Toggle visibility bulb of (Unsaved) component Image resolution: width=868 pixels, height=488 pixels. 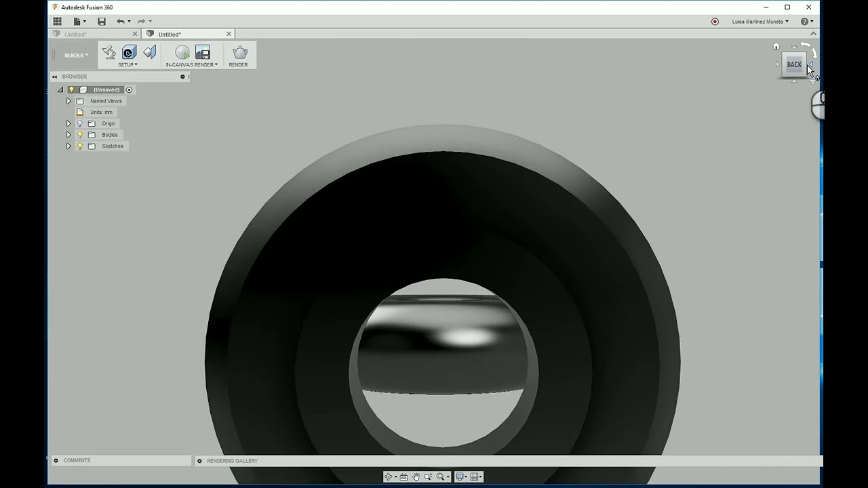pyautogui.click(x=71, y=89)
